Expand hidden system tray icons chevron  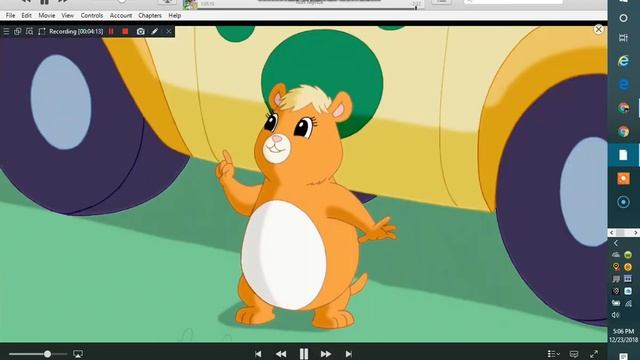tap(616, 243)
